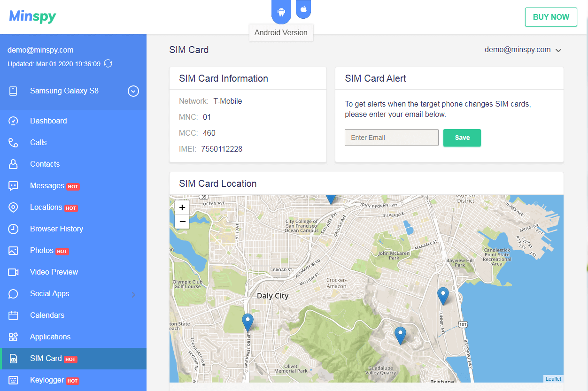Click the Enter Email input field
This screenshot has width=588, height=391.
pyautogui.click(x=392, y=138)
